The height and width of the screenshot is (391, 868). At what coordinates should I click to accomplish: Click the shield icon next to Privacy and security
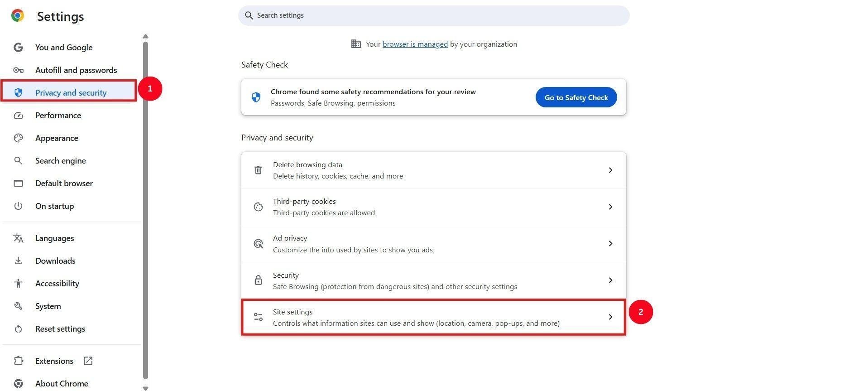click(18, 92)
